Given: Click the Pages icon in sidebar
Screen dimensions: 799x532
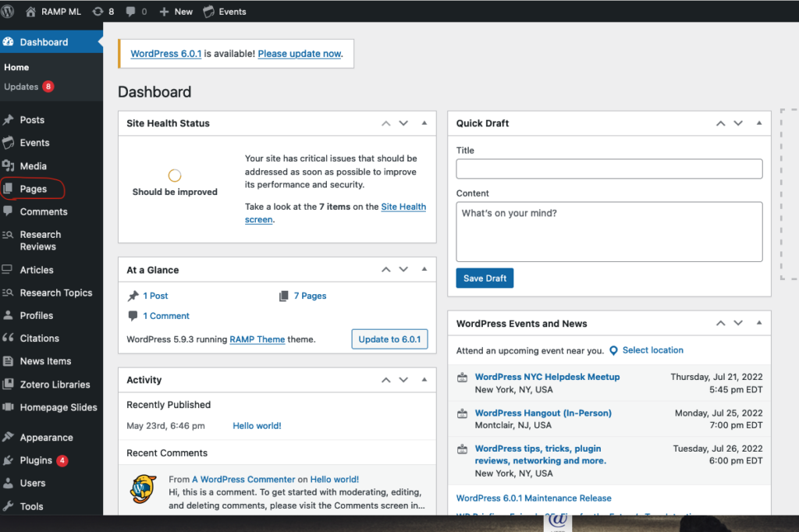Looking at the screenshot, I should [x=8, y=189].
